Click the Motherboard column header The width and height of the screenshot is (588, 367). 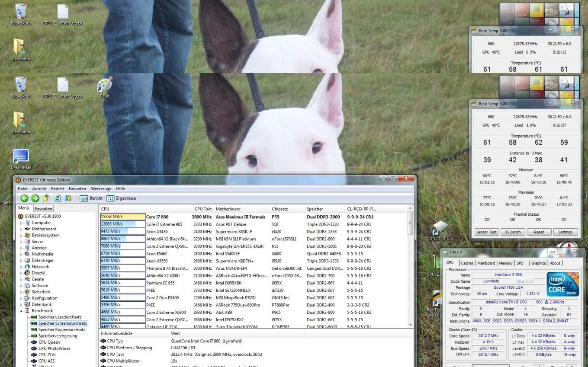pyautogui.click(x=242, y=209)
